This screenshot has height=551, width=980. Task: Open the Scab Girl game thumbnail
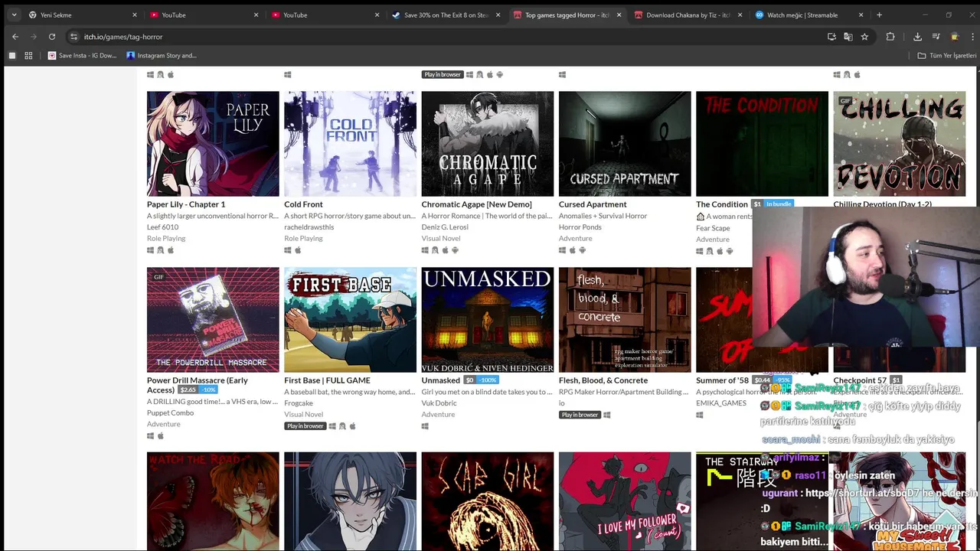(487, 501)
